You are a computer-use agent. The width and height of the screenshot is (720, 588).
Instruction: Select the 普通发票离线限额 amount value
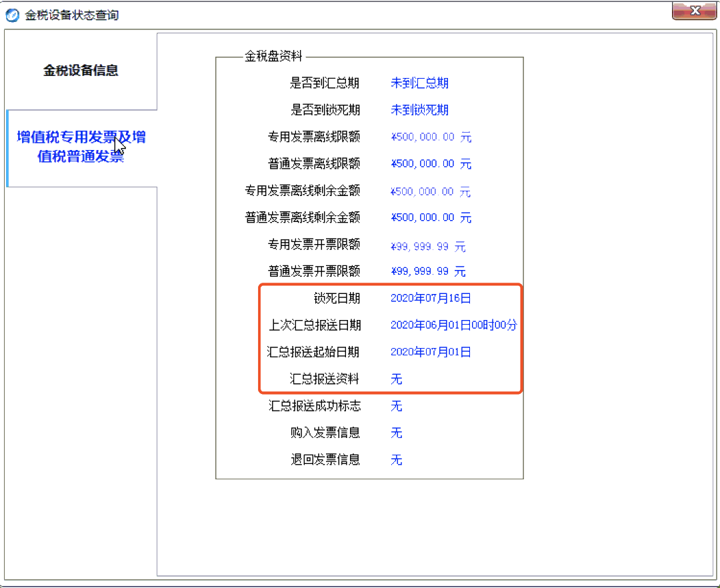pyautogui.click(x=431, y=164)
